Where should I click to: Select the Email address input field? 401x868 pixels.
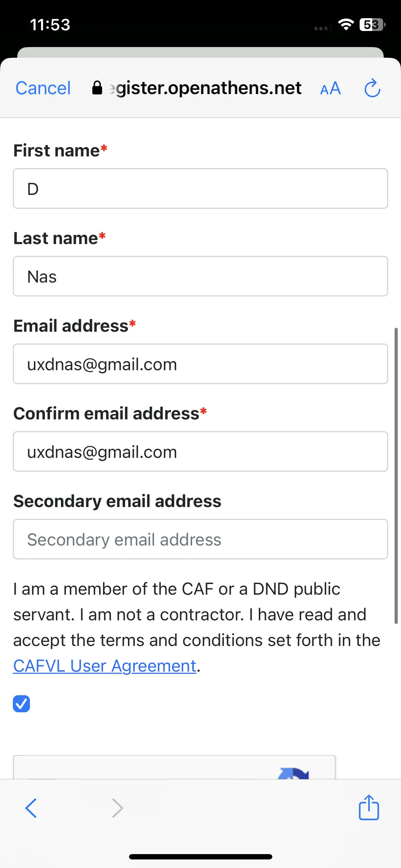[200, 364]
